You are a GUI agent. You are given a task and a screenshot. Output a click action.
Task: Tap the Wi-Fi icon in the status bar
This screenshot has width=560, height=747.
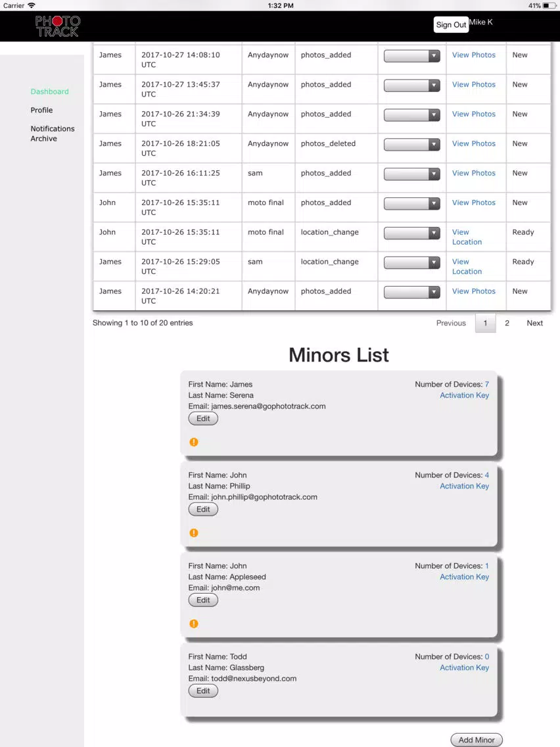(32, 5)
